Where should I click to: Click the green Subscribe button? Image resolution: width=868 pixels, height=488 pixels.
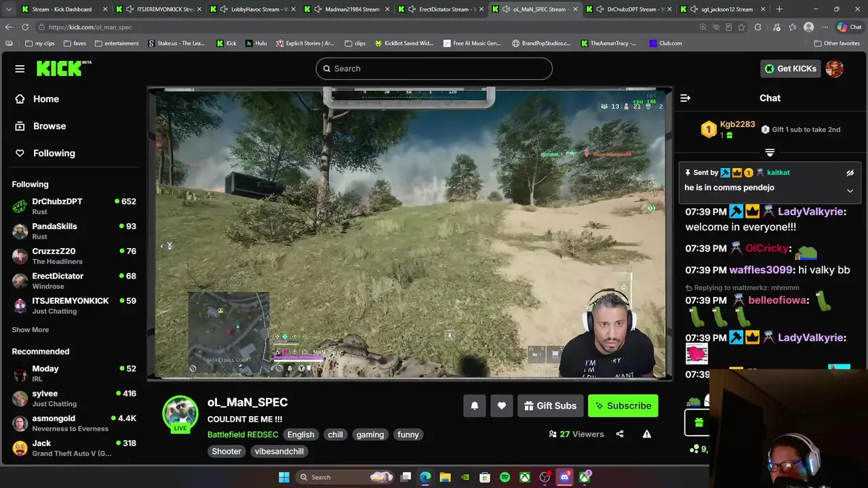point(623,406)
